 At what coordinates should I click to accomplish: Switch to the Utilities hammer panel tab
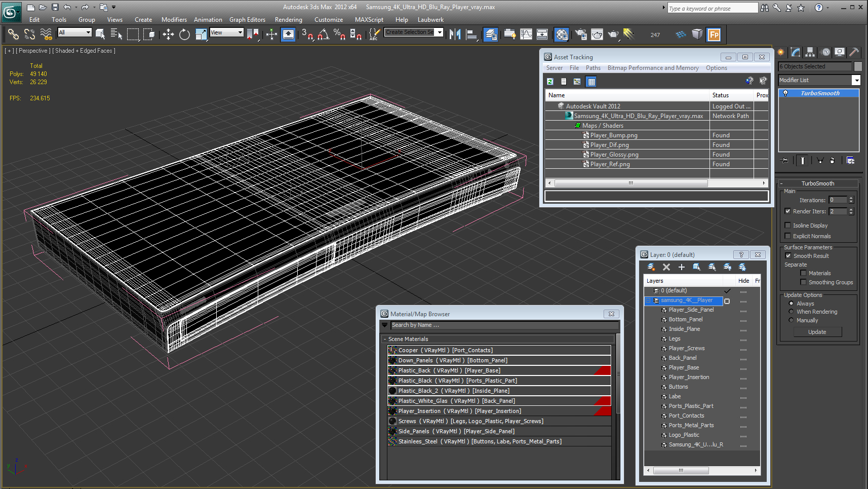coord(854,52)
